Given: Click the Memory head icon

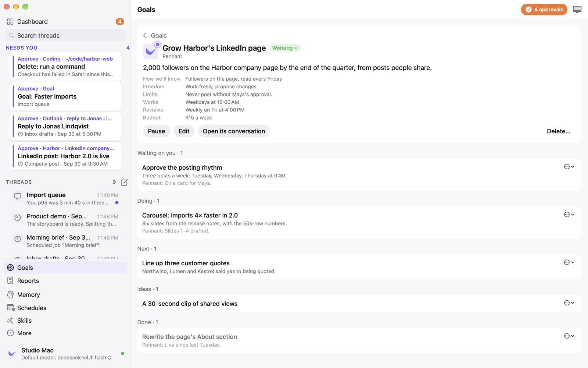Looking at the screenshot, I should [10, 294].
